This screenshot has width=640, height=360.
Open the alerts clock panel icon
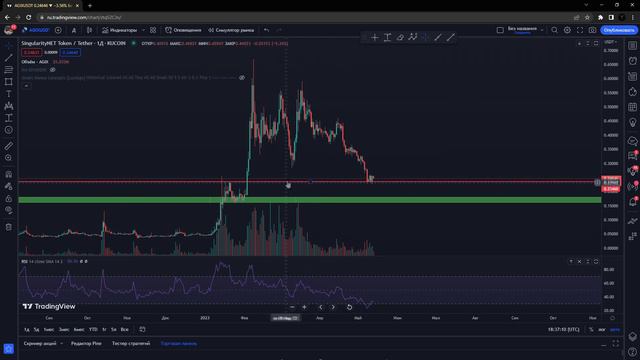(633, 61)
